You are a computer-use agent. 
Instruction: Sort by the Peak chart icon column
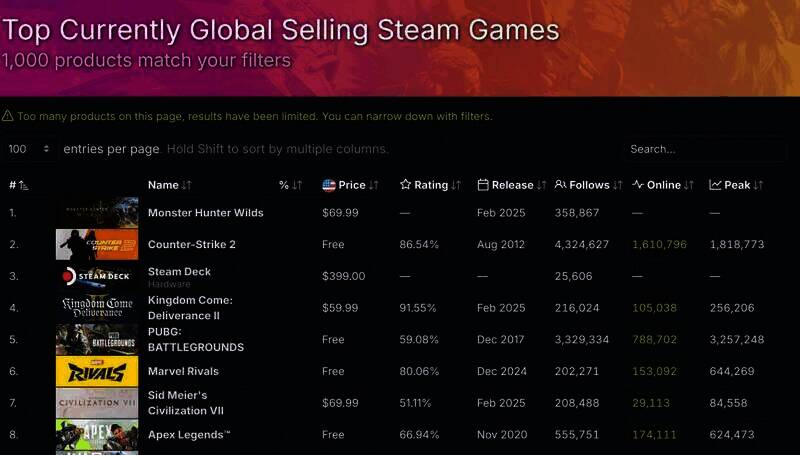(736, 185)
